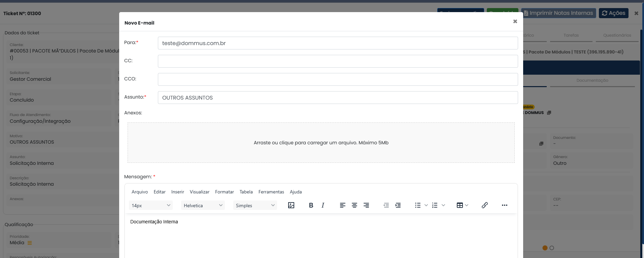
Task: Switch to the Questionários tab
Action: click(617, 35)
